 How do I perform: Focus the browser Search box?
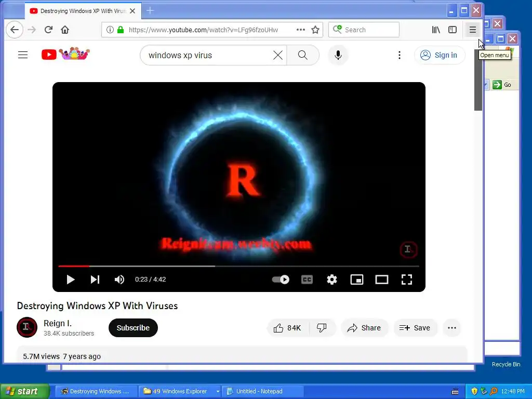click(364, 30)
